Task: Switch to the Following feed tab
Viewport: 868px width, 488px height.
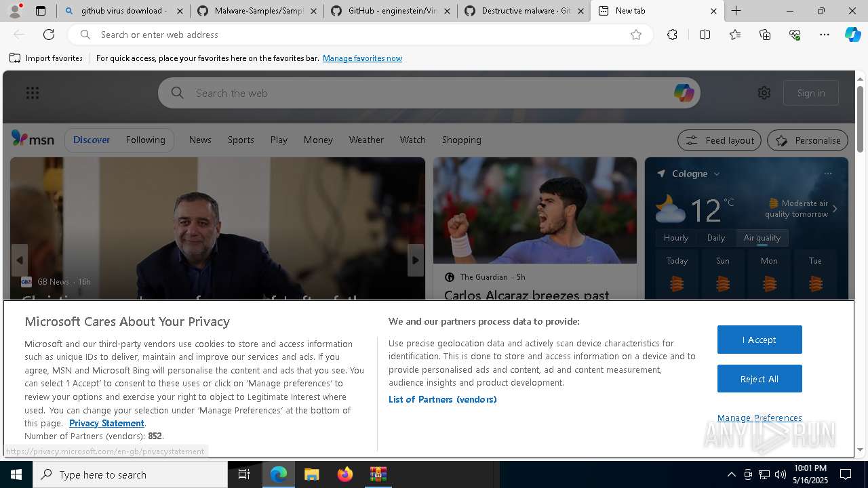Action: tap(145, 140)
